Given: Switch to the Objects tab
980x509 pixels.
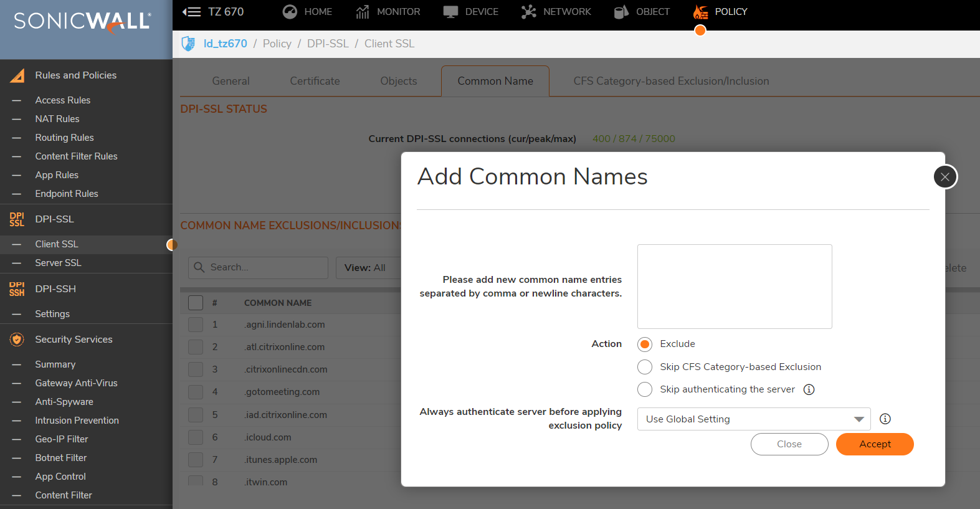Looking at the screenshot, I should coord(399,81).
